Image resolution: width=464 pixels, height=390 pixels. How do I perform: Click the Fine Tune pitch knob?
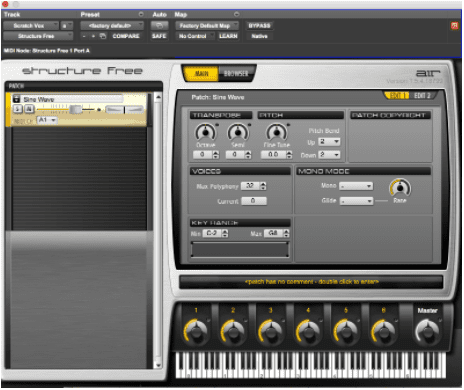(x=277, y=132)
